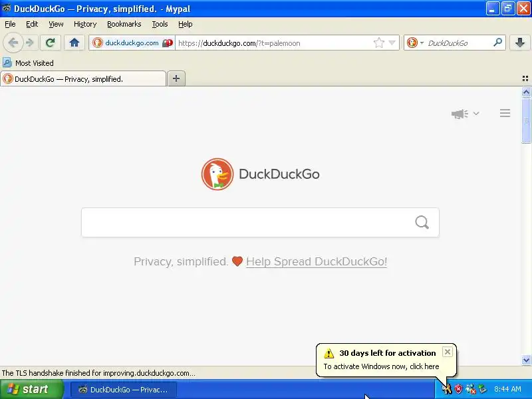Open the Most Visited bookmarks folder

[28, 63]
